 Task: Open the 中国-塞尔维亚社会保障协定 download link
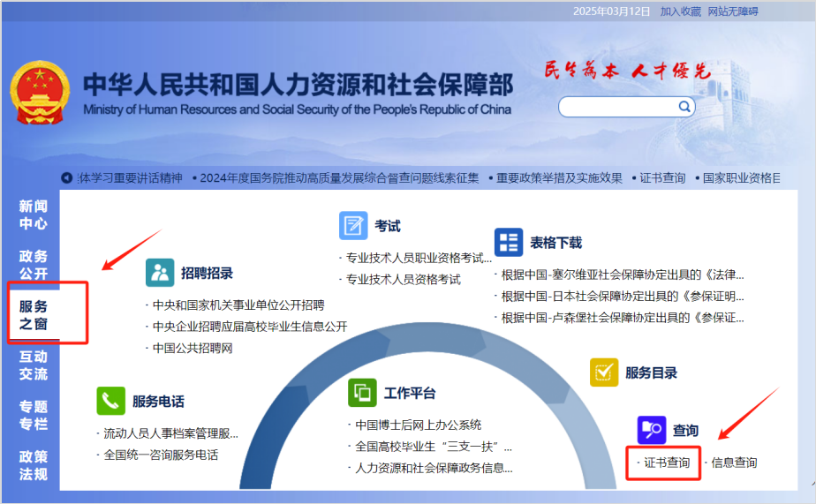pyautogui.click(x=623, y=275)
